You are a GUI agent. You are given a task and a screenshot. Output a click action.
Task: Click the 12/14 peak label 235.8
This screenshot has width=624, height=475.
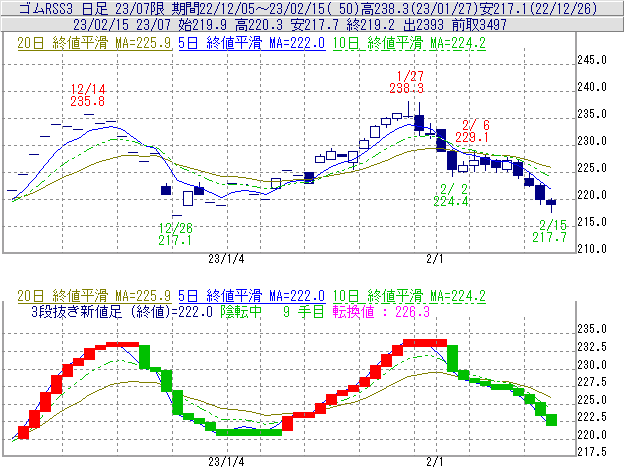click(x=87, y=101)
